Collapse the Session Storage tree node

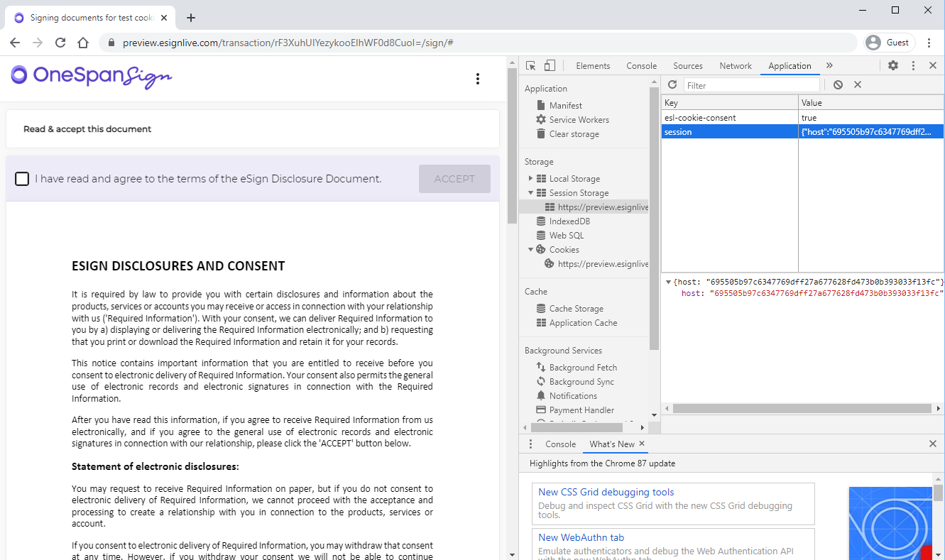click(x=530, y=193)
